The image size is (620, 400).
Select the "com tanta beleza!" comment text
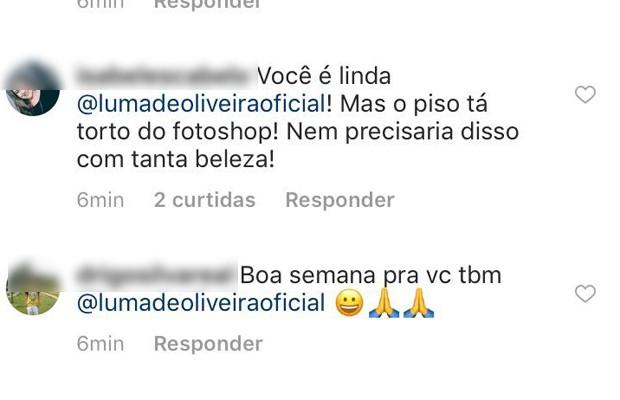(x=176, y=160)
